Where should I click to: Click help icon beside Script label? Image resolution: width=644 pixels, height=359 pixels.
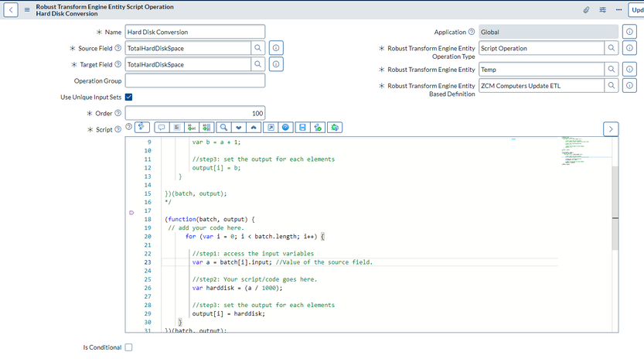pos(118,129)
